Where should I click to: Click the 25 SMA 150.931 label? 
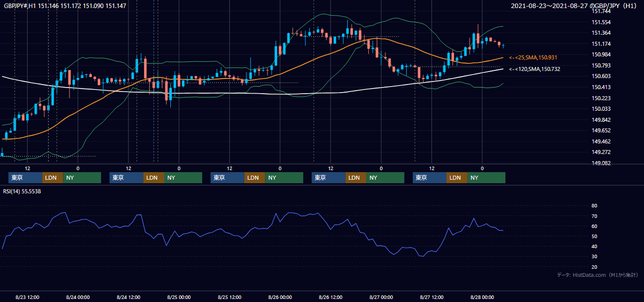pyautogui.click(x=533, y=58)
